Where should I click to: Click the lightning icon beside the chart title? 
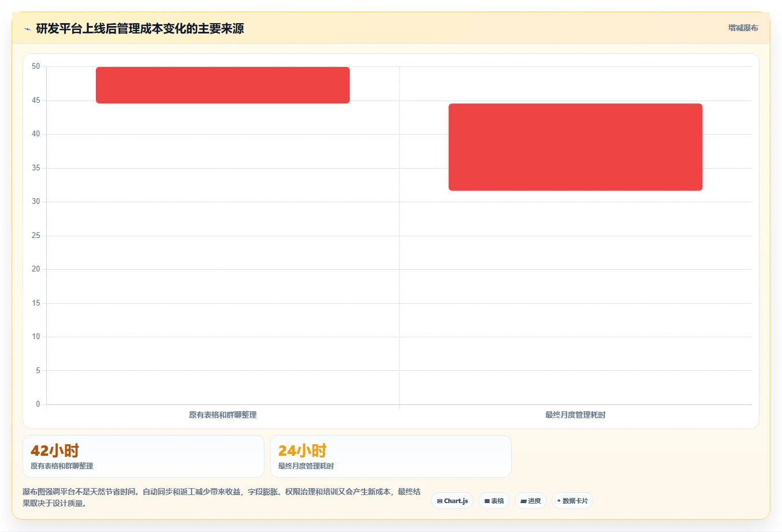[27, 29]
